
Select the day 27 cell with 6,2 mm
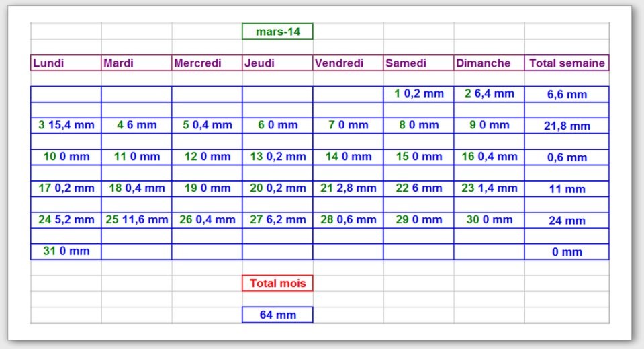[277, 219]
